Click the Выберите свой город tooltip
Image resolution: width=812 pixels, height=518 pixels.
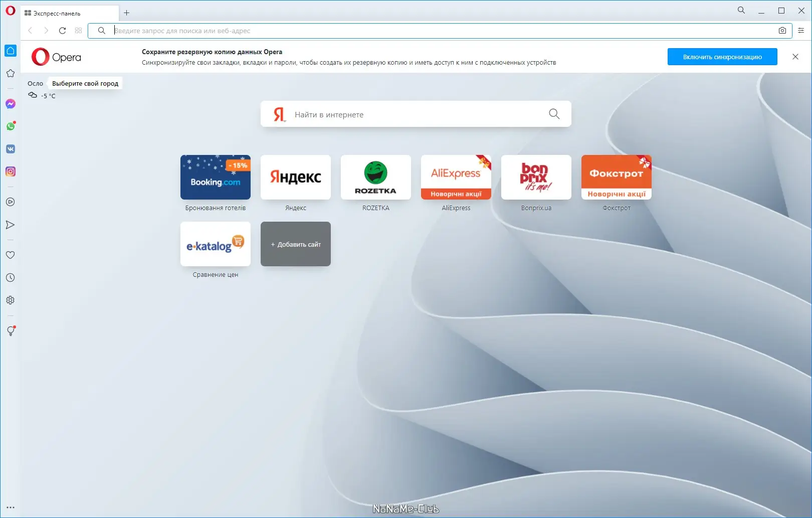click(85, 83)
